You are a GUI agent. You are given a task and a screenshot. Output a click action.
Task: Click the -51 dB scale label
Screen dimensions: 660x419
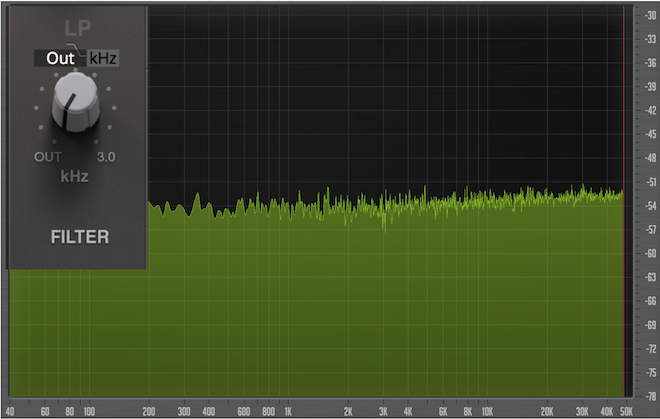click(x=650, y=182)
